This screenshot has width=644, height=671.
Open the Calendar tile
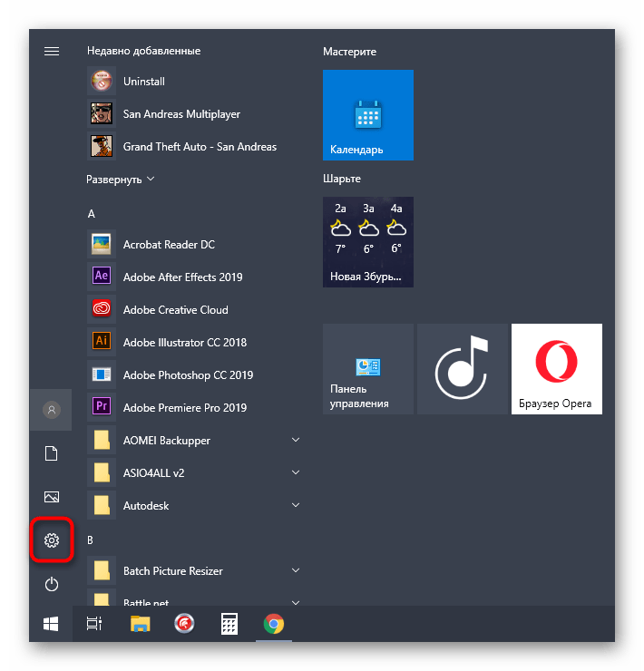(x=368, y=115)
